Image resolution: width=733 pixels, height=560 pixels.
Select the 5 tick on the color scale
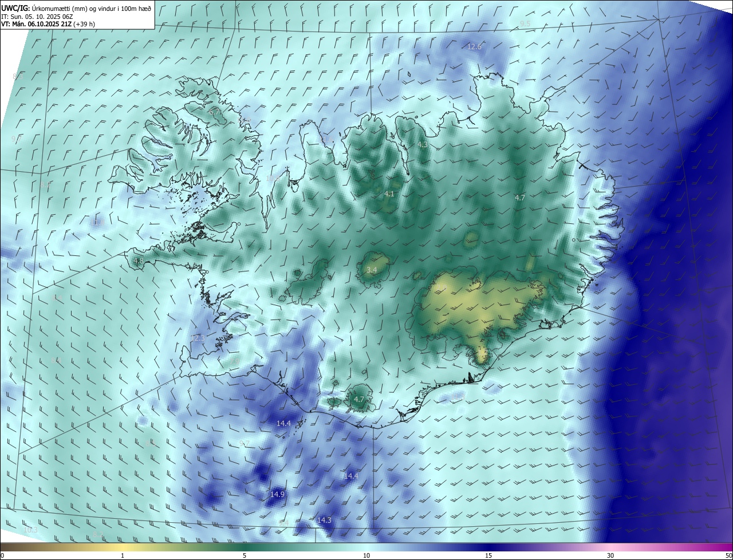click(245, 555)
